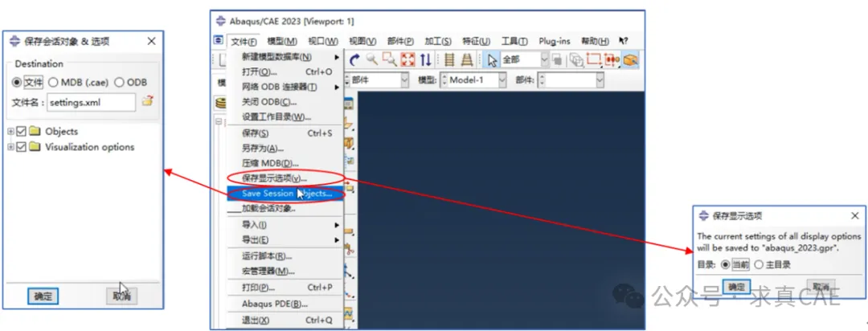Screen dimensions: 868x331
Task: Open the 特征 menu
Action: (477, 42)
